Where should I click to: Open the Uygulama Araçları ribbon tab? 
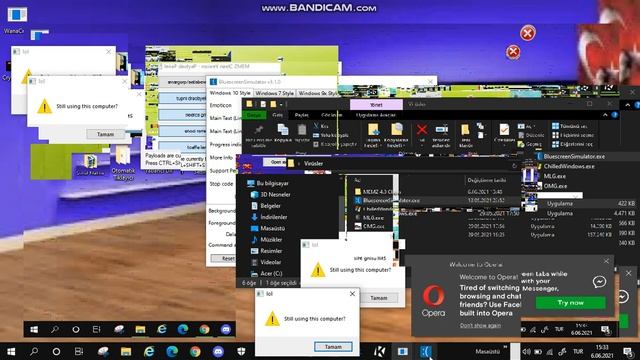(x=376, y=115)
